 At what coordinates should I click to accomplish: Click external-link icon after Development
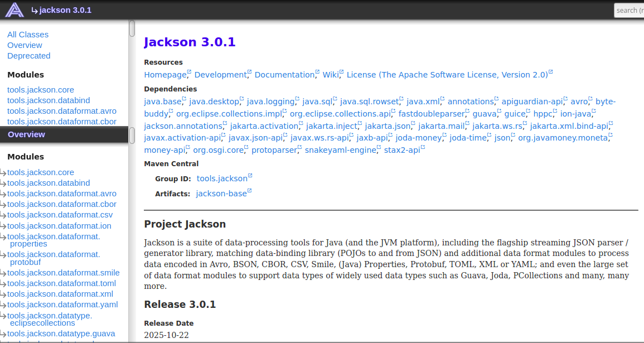249,72
